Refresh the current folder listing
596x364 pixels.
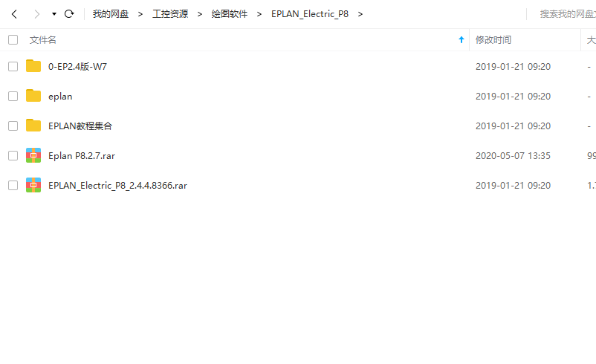pos(69,14)
